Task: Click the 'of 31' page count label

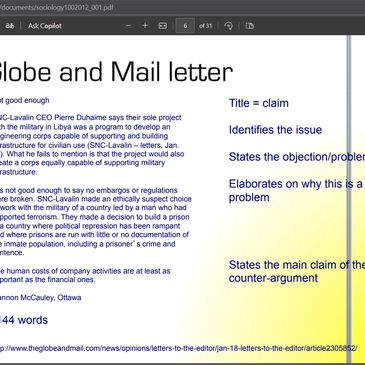Action: pos(205,26)
